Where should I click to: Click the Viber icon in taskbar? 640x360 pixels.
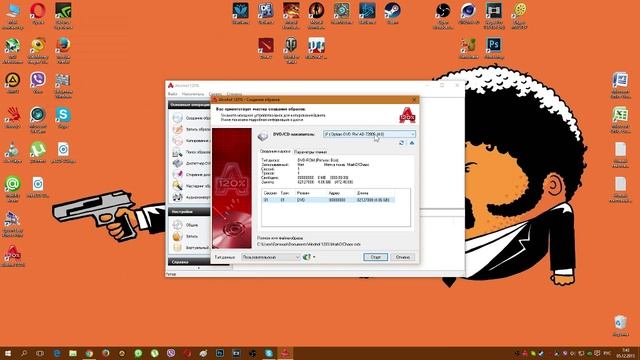171,353
